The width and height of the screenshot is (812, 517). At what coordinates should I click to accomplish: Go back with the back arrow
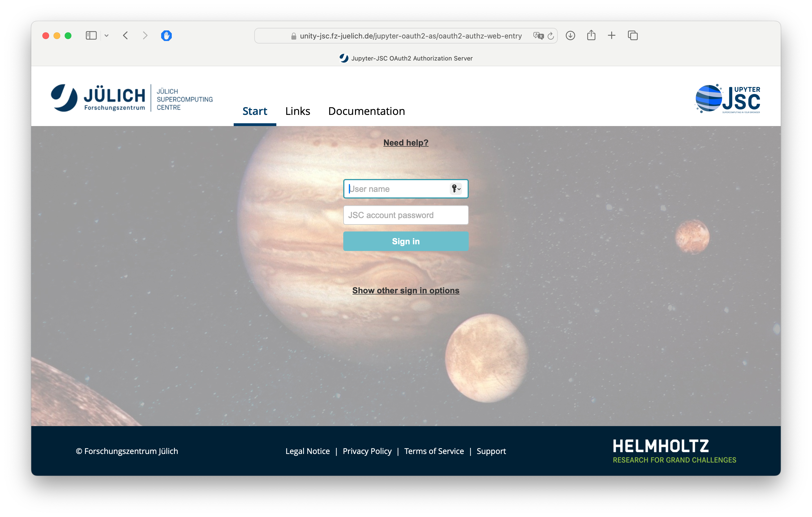coord(125,35)
